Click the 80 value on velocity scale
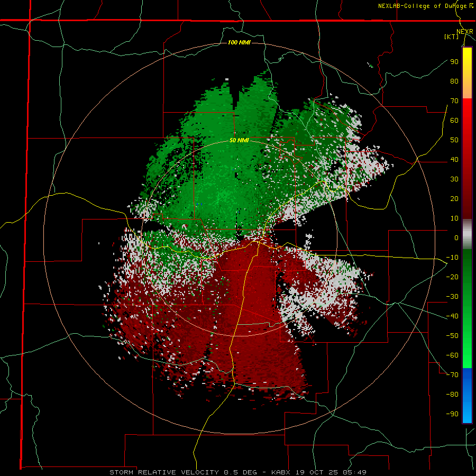476x476 pixels. pos(454,81)
